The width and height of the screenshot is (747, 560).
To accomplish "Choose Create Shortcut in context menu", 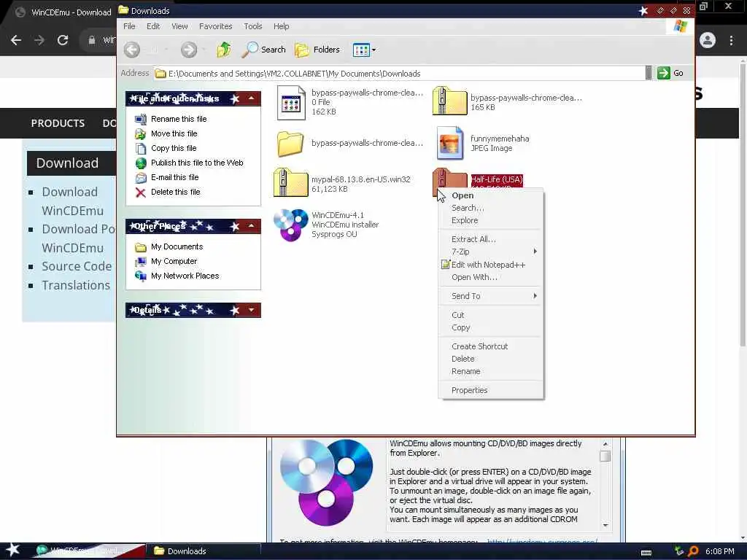I will 491,346.
